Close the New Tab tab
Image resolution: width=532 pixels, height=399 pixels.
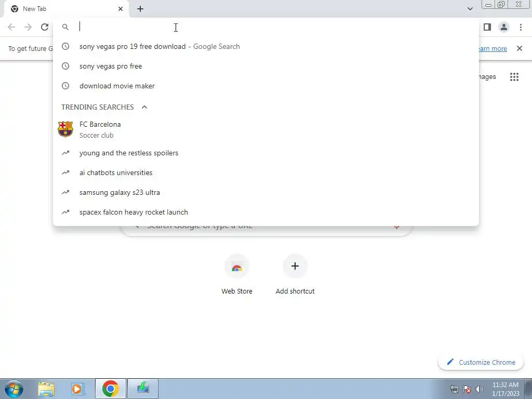click(x=121, y=9)
